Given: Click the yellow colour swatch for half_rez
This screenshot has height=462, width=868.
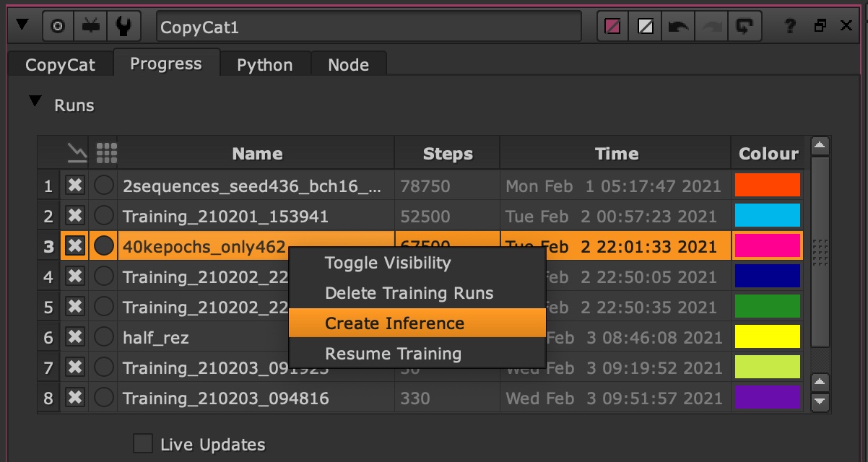Looking at the screenshot, I should [x=767, y=337].
